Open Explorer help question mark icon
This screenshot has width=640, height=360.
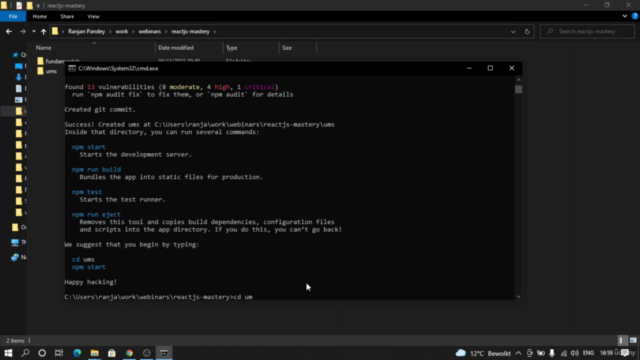635,16
